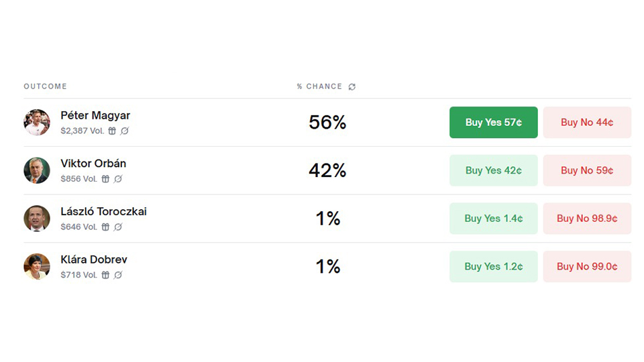644x362 pixels.
Task: Click the refresh icon beside % Chance
Action: tap(352, 87)
